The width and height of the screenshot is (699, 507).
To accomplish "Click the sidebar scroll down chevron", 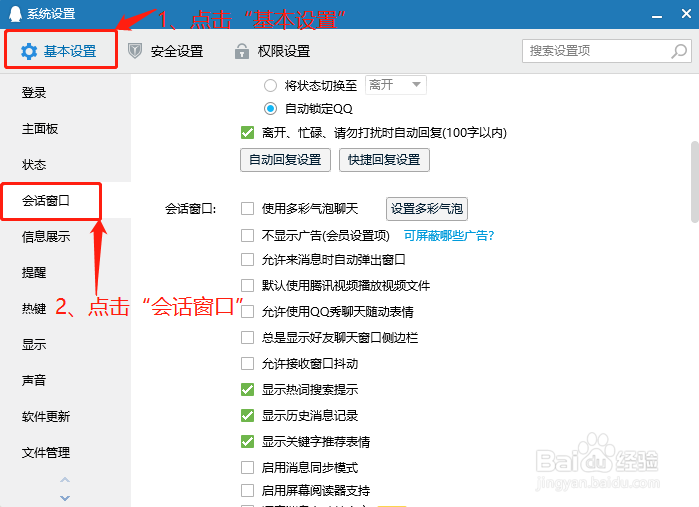I will 65,498.
